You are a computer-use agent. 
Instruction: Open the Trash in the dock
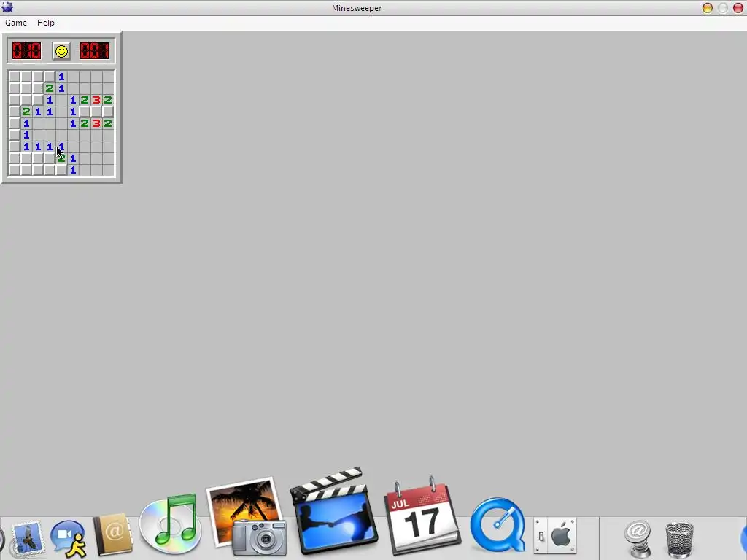point(679,539)
